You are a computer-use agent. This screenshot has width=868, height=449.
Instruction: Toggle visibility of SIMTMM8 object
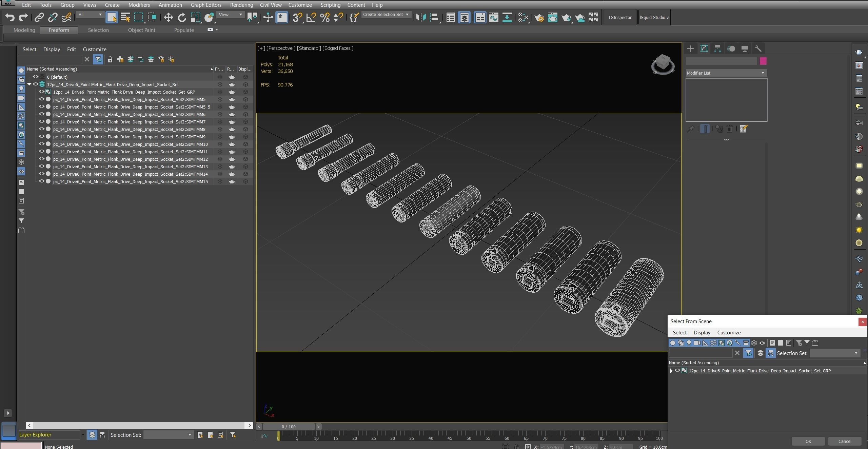point(41,129)
